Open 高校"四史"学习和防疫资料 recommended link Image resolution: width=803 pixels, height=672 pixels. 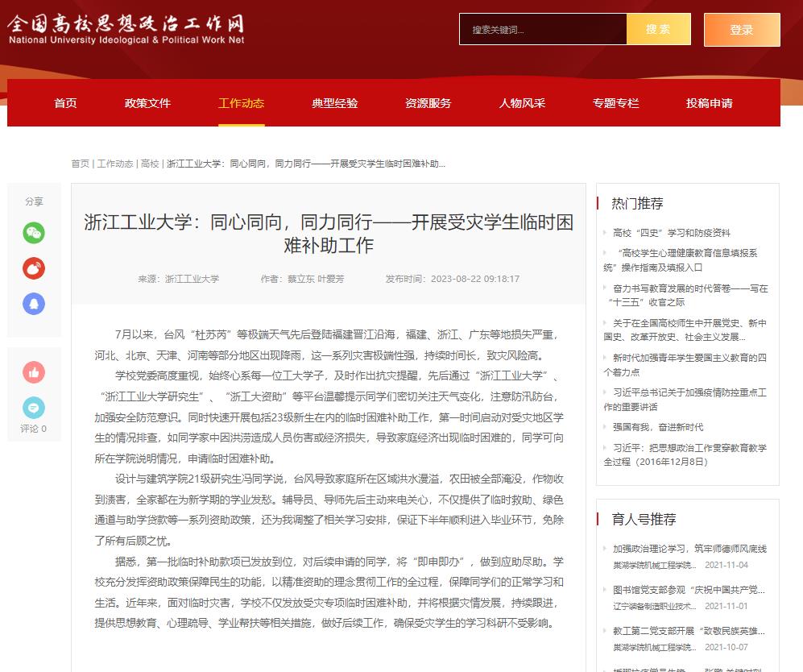pyautogui.click(x=671, y=233)
